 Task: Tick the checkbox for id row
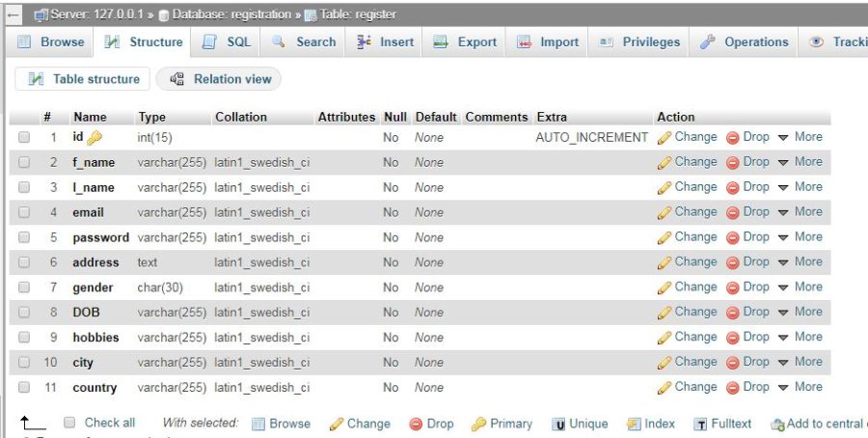24,137
